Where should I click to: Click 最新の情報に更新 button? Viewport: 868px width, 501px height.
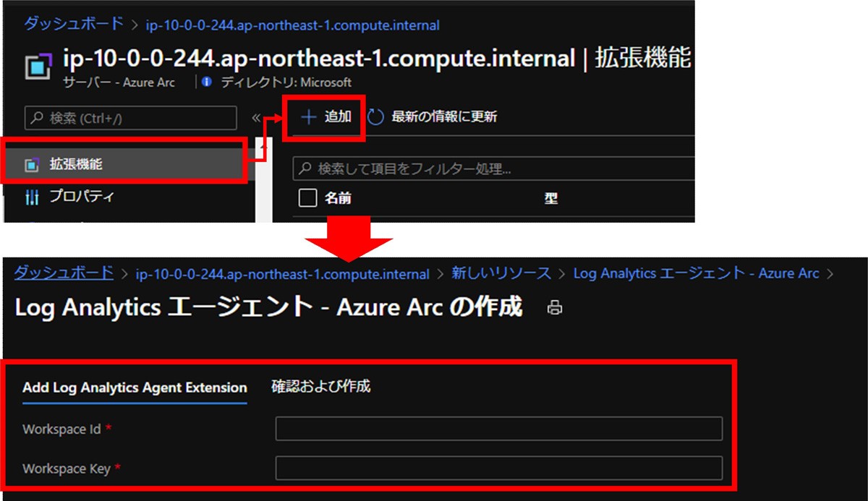[433, 116]
